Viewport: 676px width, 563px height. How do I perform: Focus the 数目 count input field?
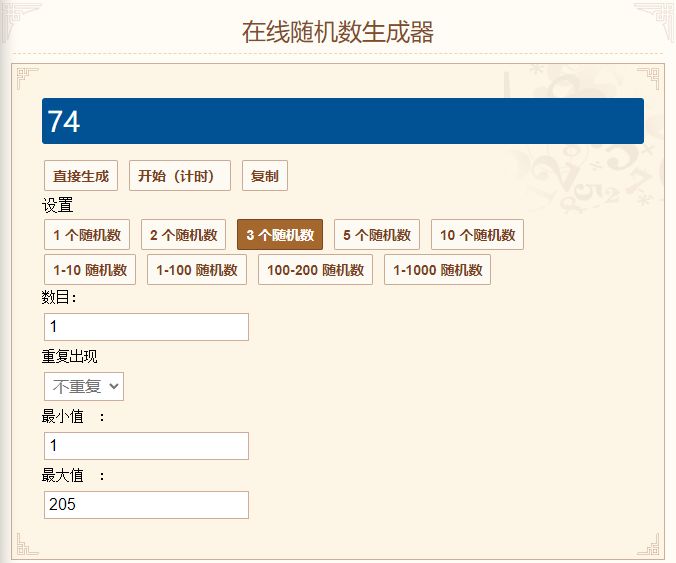(146, 327)
